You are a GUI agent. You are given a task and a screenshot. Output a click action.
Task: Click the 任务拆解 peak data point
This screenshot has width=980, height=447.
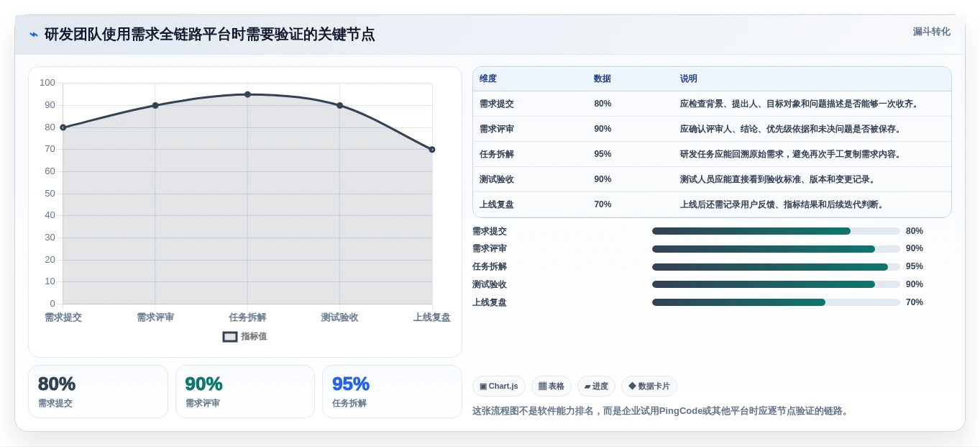pyautogui.click(x=247, y=94)
